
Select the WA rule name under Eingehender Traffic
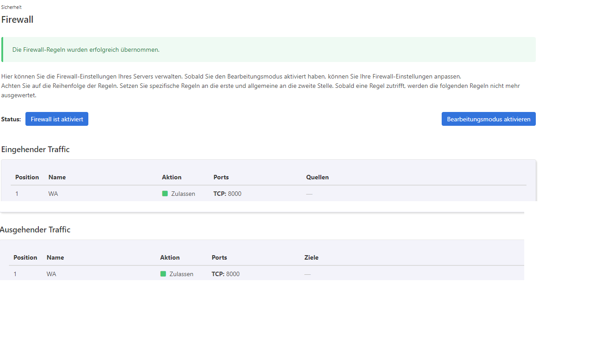coord(53,194)
